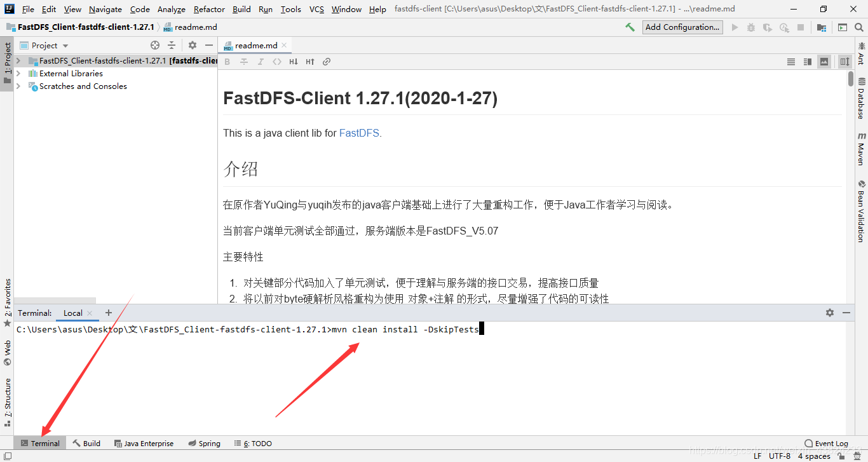Select Show Editor Only view mode
Image resolution: width=868 pixels, height=462 pixels.
click(791, 62)
